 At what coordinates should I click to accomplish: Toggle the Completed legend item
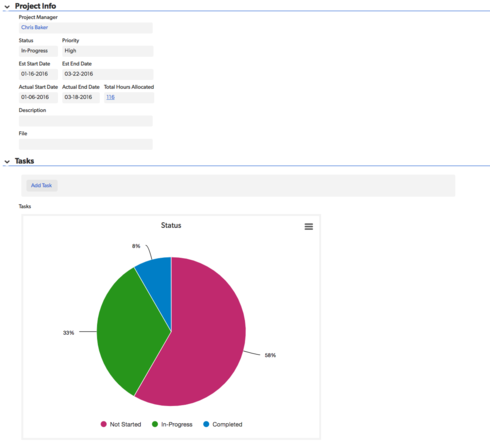pyautogui.click(x=223, y=424)
